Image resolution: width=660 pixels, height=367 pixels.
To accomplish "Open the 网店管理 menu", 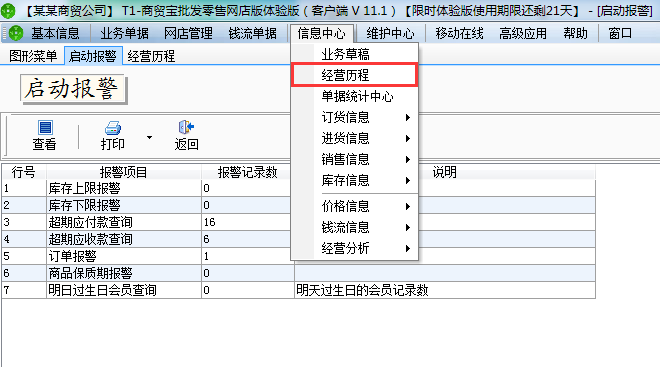I will [188, 33].
